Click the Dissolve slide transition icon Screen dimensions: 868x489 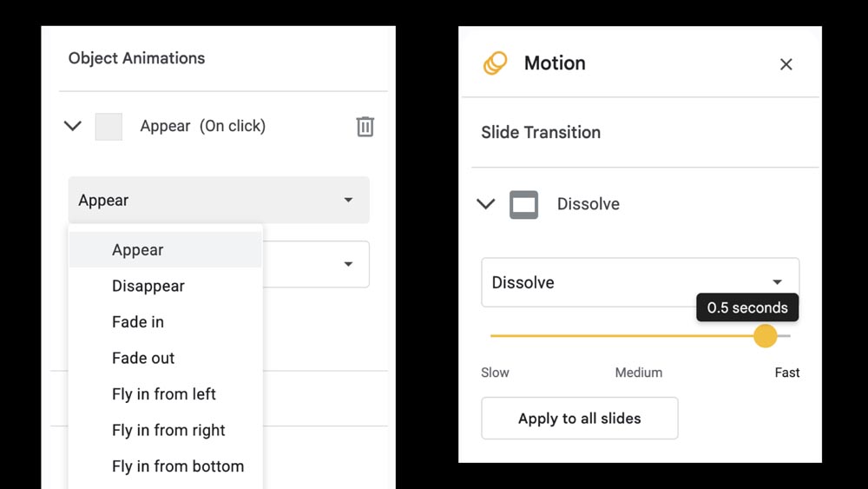(523, 205)
